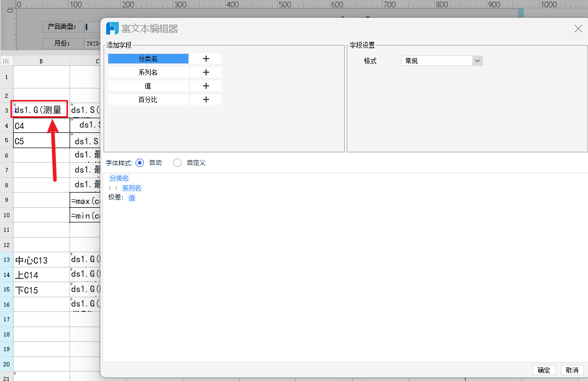Select cell containing =max(c
The height and width of the screenshot is (381, 588).
coord(85,200)
